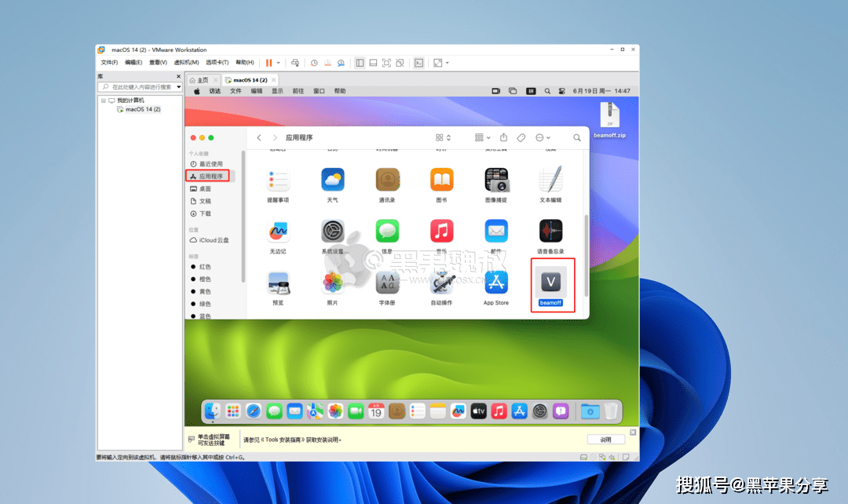Select the beamoff app in Finder
The width and height of the screenshot is (848, 504).
550,282
